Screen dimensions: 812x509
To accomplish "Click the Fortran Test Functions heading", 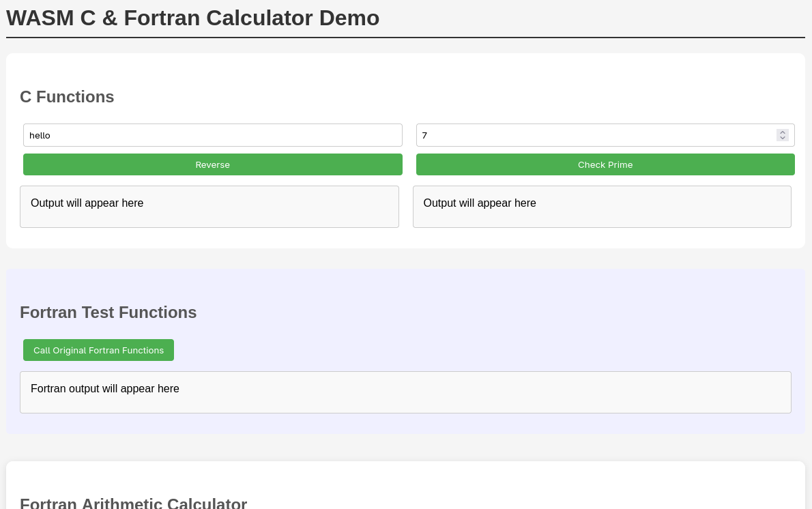I will coord(108,312).
